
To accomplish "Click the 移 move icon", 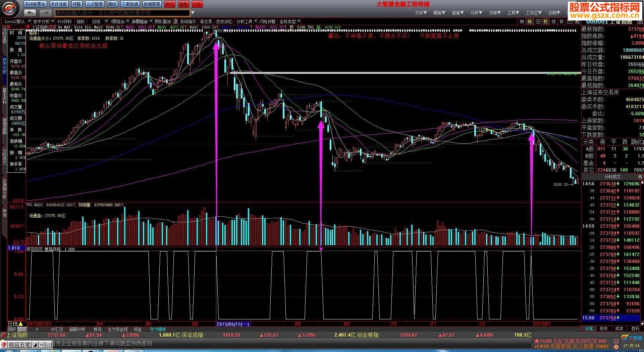I will (562, 21).
